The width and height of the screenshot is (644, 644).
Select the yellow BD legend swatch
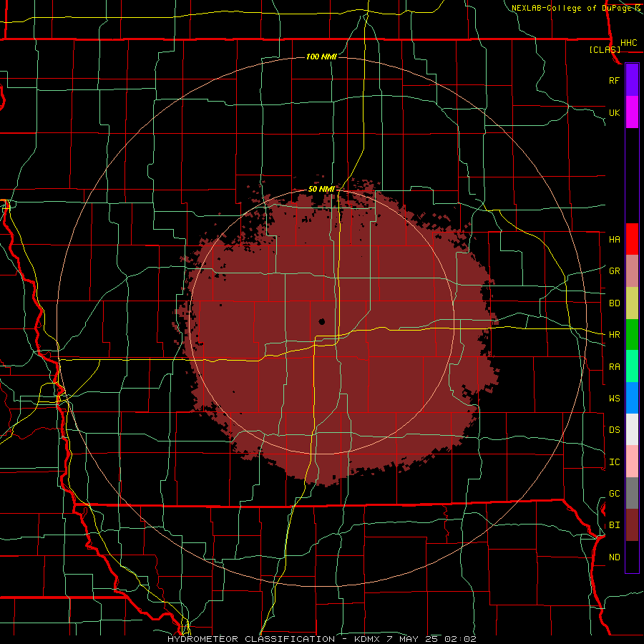(x=632, y=303)
